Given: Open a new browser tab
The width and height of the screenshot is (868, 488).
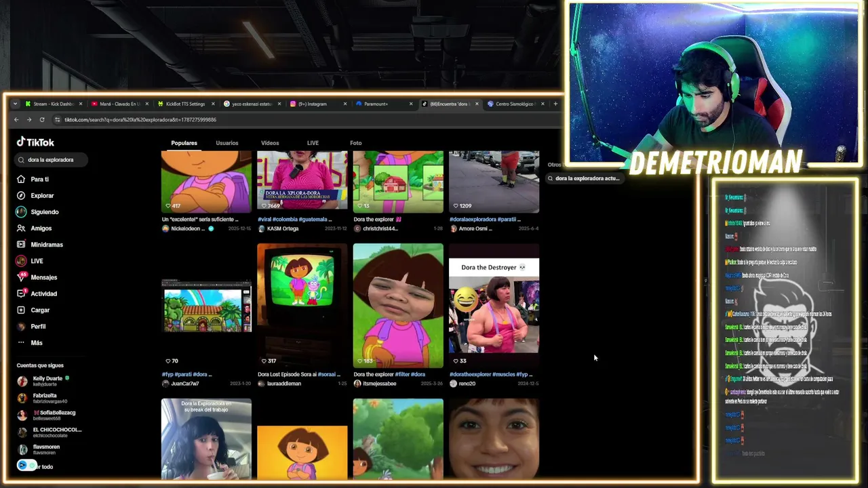Looking at the screenshot, I should [x=555, y=104].
